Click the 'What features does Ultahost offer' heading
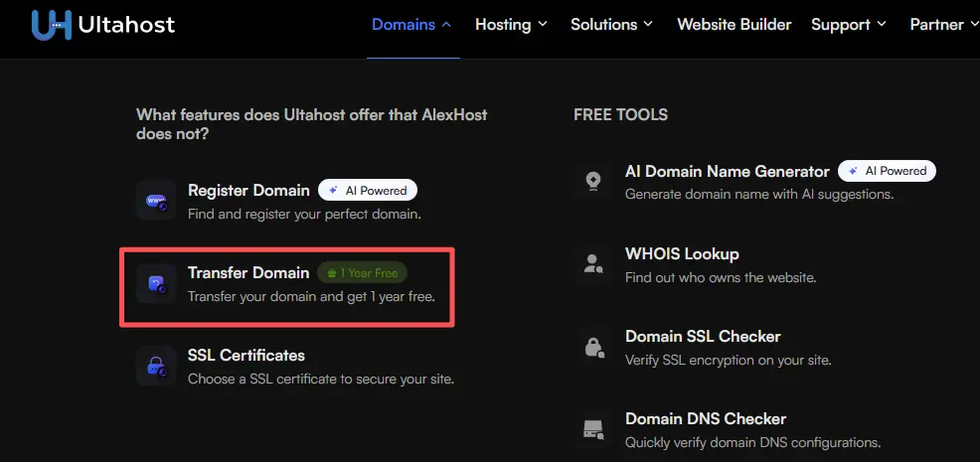Viewport: 980px width, 462px height. 311,124
